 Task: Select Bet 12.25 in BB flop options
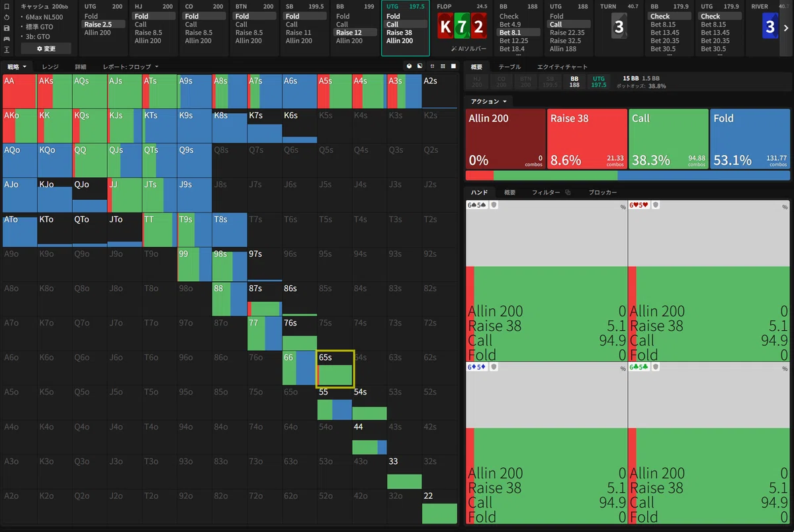(x=519, y=40)
